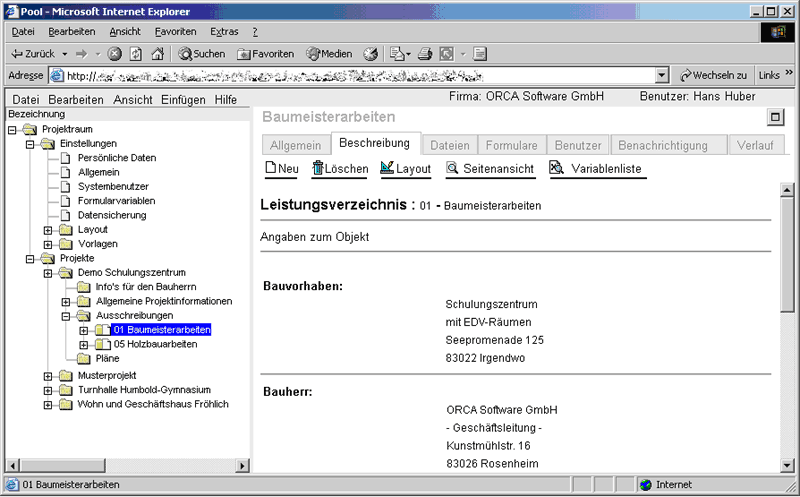Viewport: 800px width, 497px height.
Task: Open the address bar dropdown arrow
Action: (x=661, y=76)
